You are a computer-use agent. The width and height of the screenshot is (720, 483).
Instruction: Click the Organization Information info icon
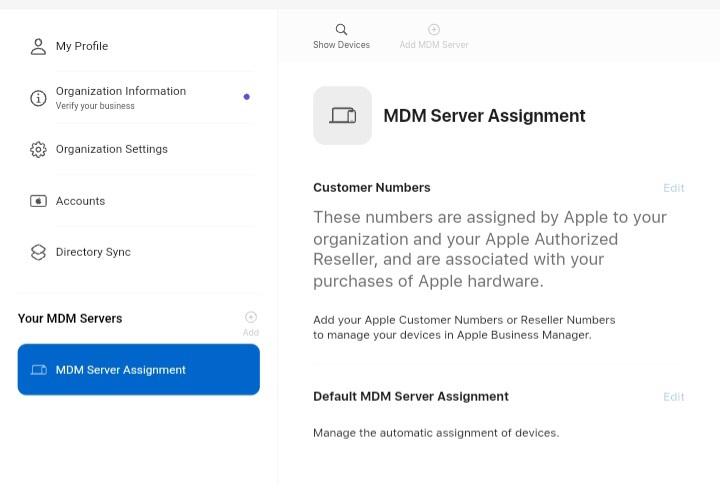pyautogui.click(x=39, y=98)
